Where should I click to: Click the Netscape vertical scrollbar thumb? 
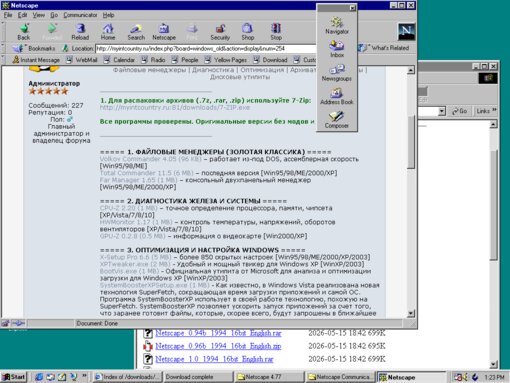coord(411,142)
